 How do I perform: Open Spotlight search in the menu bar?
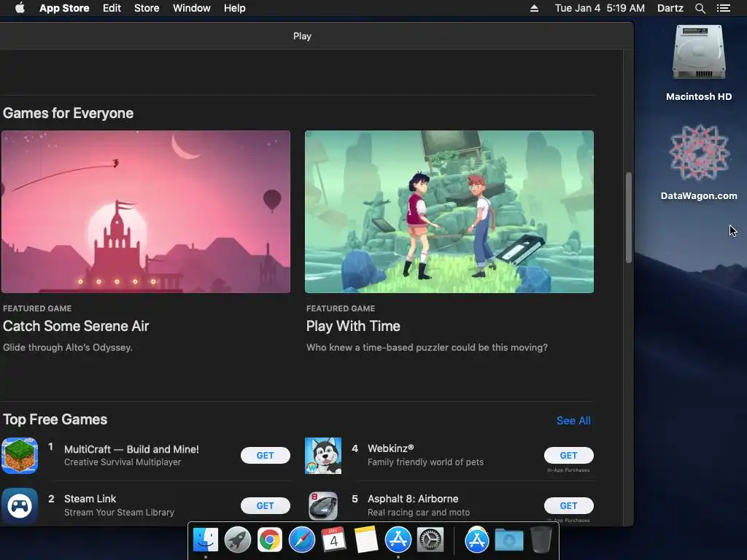pos(700,8)
